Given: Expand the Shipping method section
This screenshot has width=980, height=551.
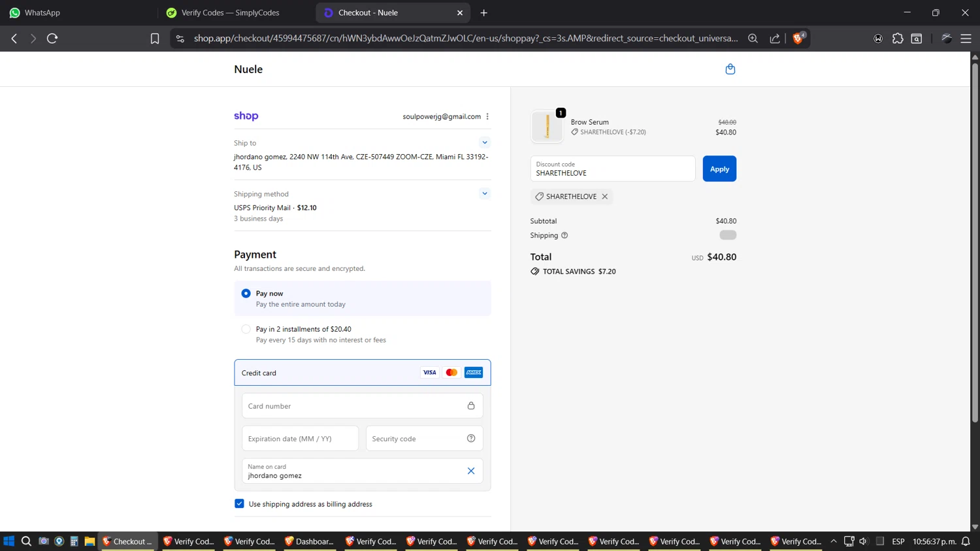Looking at the screenshot, I should pyautogui.click(x=485, y=193).
